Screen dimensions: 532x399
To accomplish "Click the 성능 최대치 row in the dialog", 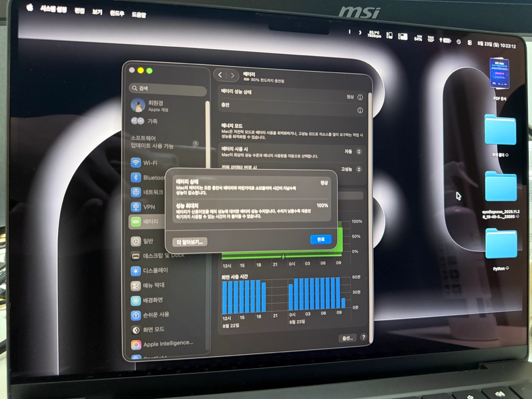I will 252,211.
